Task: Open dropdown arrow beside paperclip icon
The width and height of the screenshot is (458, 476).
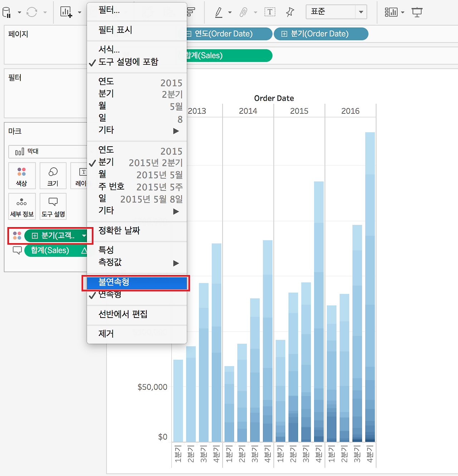Action: 255,13
